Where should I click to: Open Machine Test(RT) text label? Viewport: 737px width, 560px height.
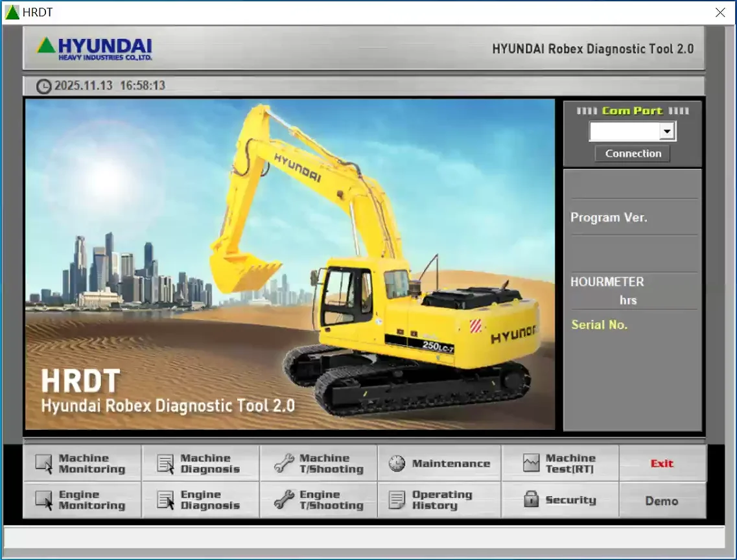click(x=570, y=463)
